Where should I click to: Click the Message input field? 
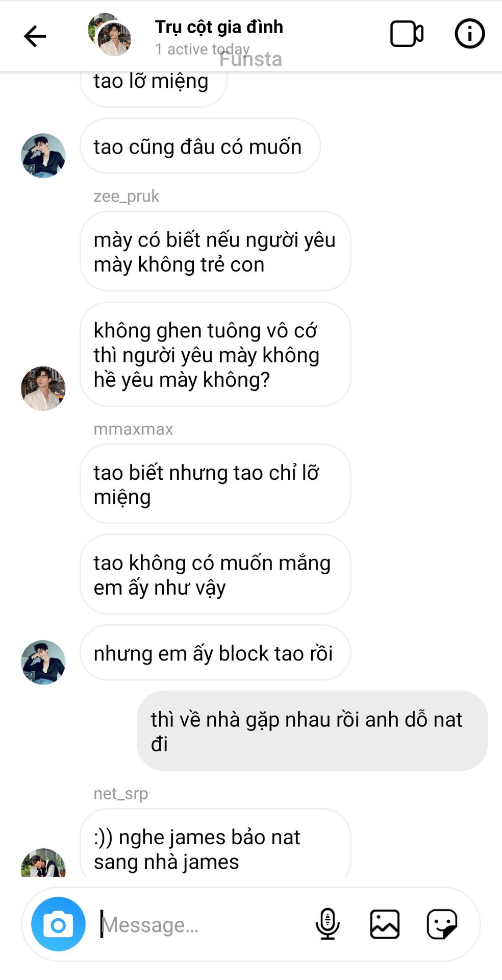coord(204,924)
